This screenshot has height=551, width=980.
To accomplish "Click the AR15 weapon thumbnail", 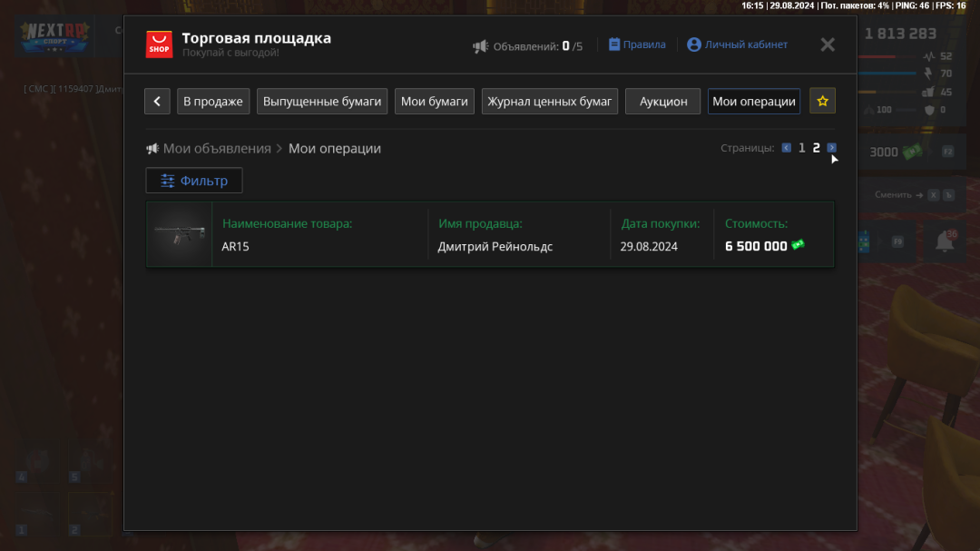I will pos(180,234).
